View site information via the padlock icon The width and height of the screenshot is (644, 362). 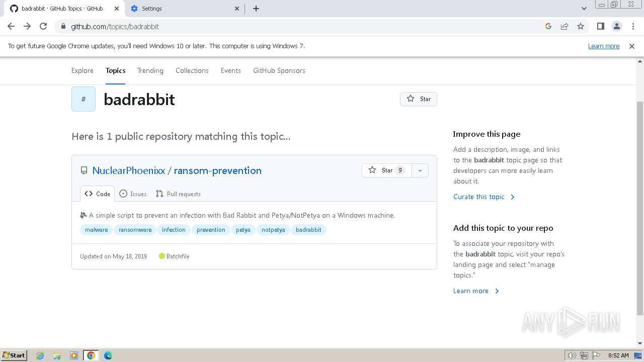tap(63, 26)
